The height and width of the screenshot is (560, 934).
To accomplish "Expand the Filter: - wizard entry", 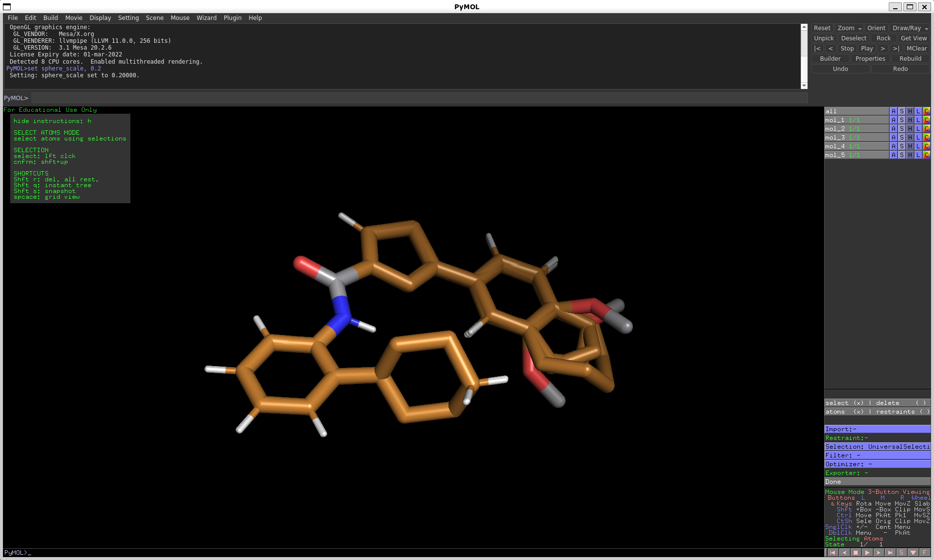I will pyautogui.click(x=878, y=455).
